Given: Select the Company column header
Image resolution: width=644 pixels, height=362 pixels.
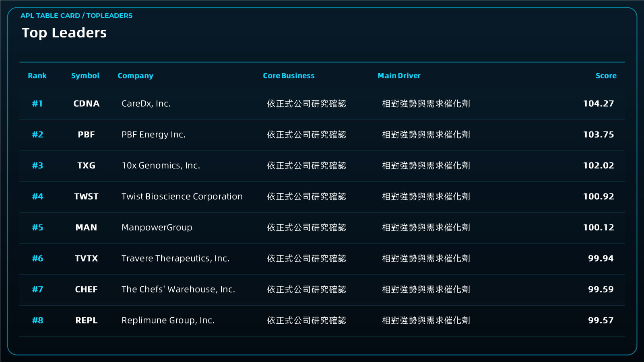Looking at the screenshot, I should pos(135,76).
